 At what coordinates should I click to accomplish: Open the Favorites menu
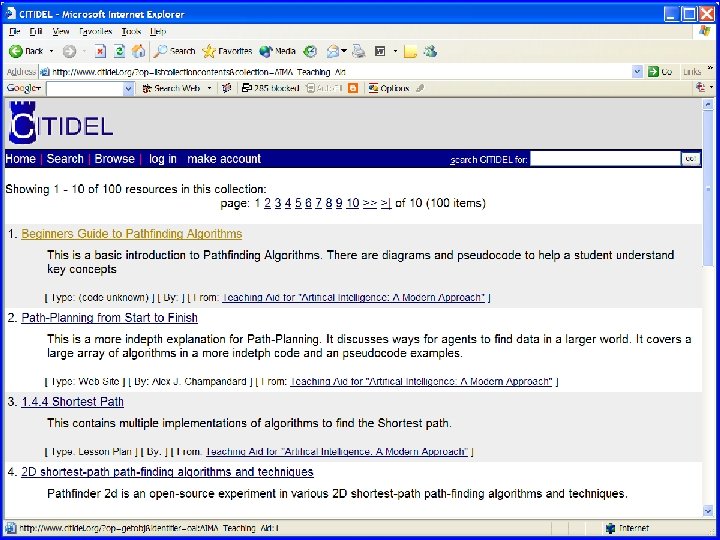[x=96, y=32]
